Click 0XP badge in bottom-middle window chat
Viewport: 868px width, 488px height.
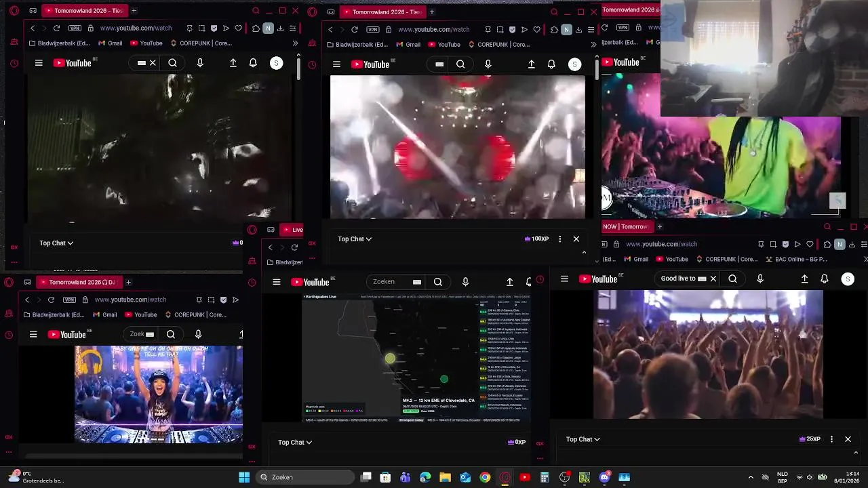pyautogui.click(x=517, y=442)
